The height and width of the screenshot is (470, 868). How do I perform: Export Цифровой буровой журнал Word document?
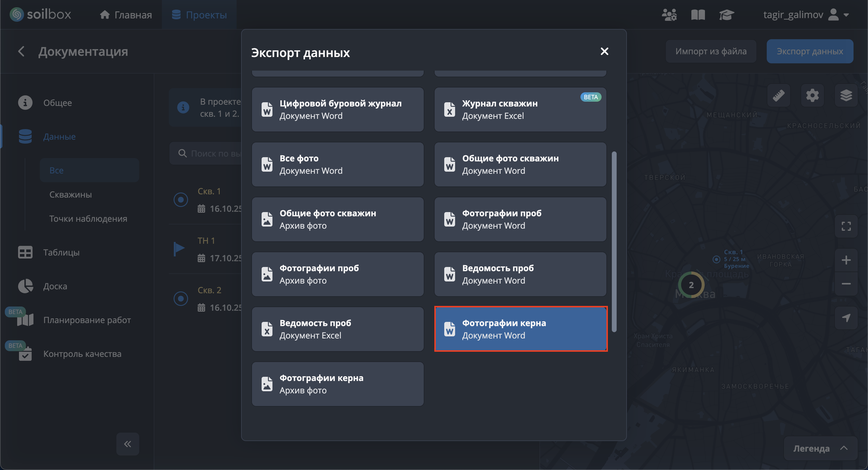coord(338,110)
